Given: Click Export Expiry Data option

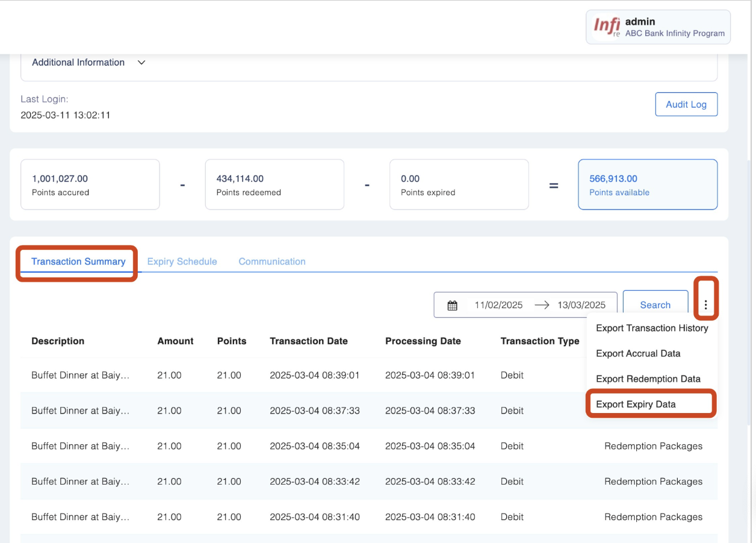Looking at the screenshot, I should [x=636, y=404].
